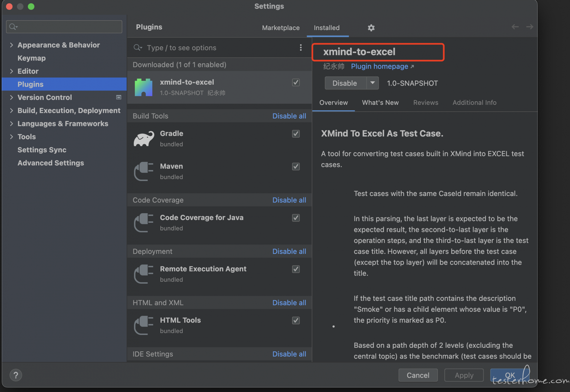Viewport: 570px width, 392px height.
Task: Disable all Code Coverage plugins
Action: click(x=289, y=200)
